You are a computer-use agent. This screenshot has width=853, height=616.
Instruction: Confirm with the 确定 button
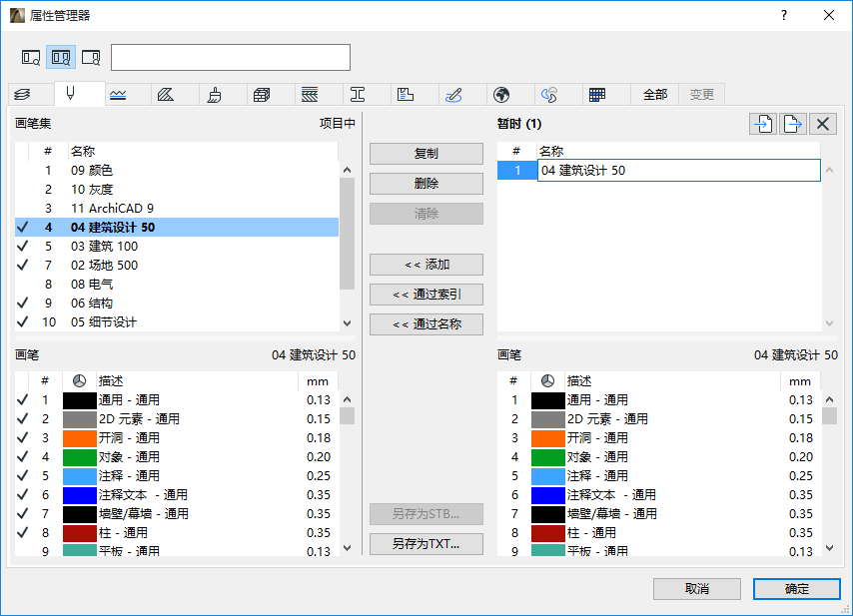click(x=797, y=589)
